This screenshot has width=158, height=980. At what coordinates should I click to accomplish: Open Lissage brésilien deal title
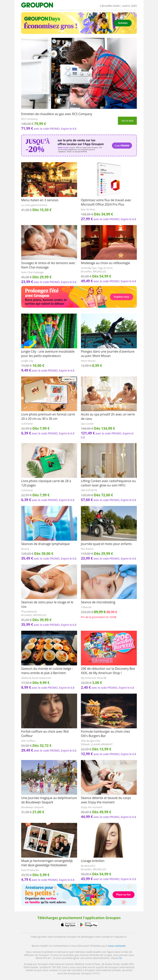click(x=93, y=861)
